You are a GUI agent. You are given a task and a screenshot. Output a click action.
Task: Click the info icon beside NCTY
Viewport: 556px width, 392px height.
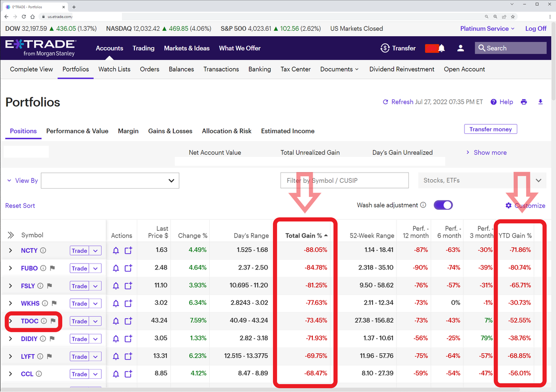tap(43, 250)
